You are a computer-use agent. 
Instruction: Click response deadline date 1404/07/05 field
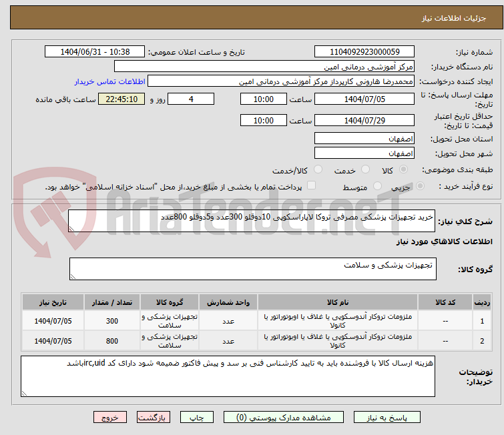364,99
